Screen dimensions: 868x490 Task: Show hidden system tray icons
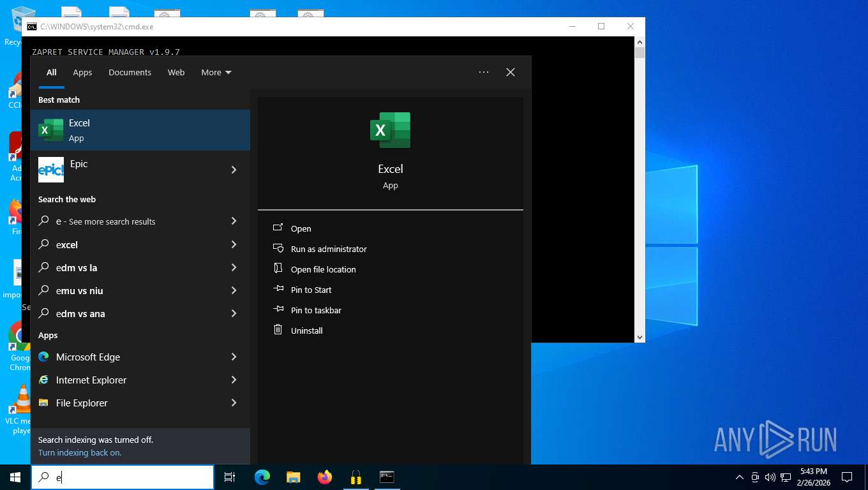click(740, 477)
